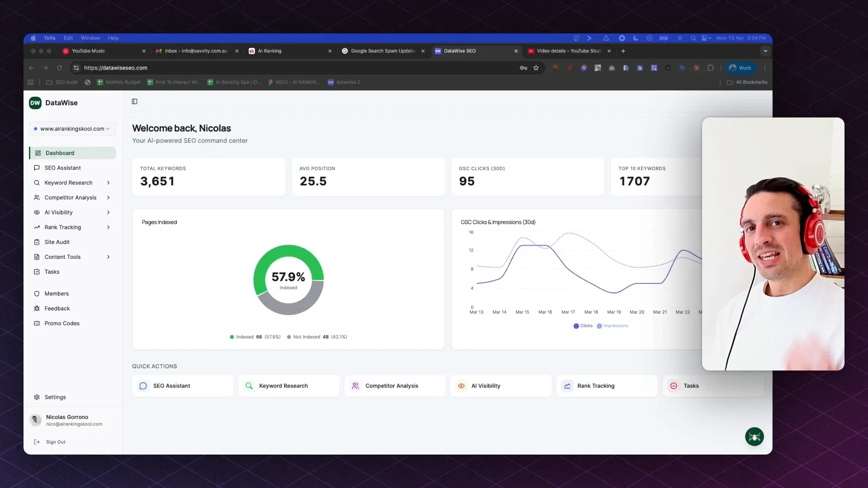Open the www.airankingskool.com site dropdown
The height and width of the screenshot is (488, 868).
tap(72, 129)
